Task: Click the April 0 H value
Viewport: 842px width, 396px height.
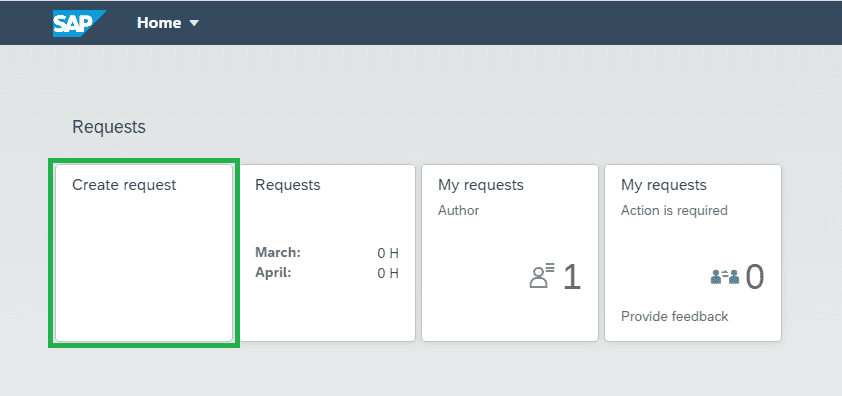Action: [x=388, y=273]
